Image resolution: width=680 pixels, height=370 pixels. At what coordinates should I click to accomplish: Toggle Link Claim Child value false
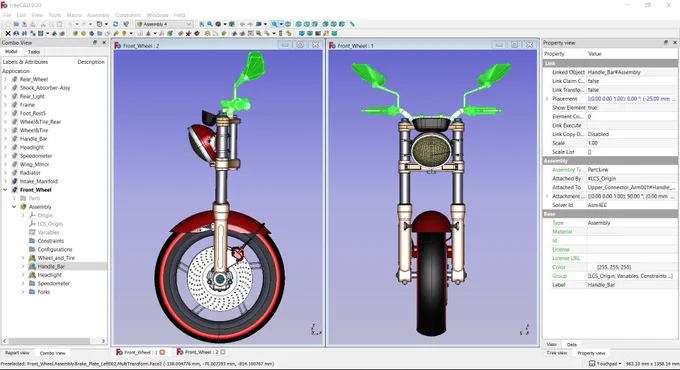(631, 81)
